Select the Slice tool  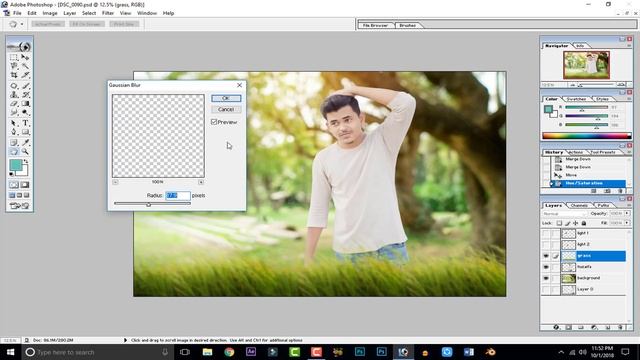point(25,75)
